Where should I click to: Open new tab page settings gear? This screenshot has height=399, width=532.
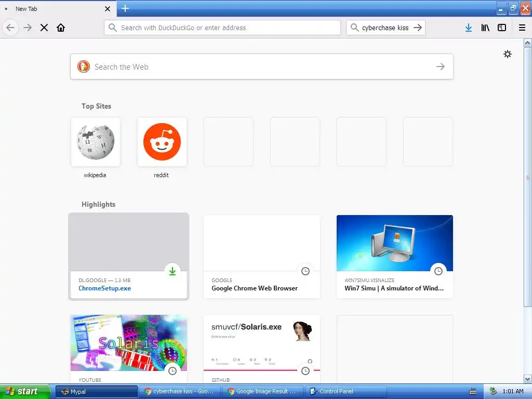point(507,54)
